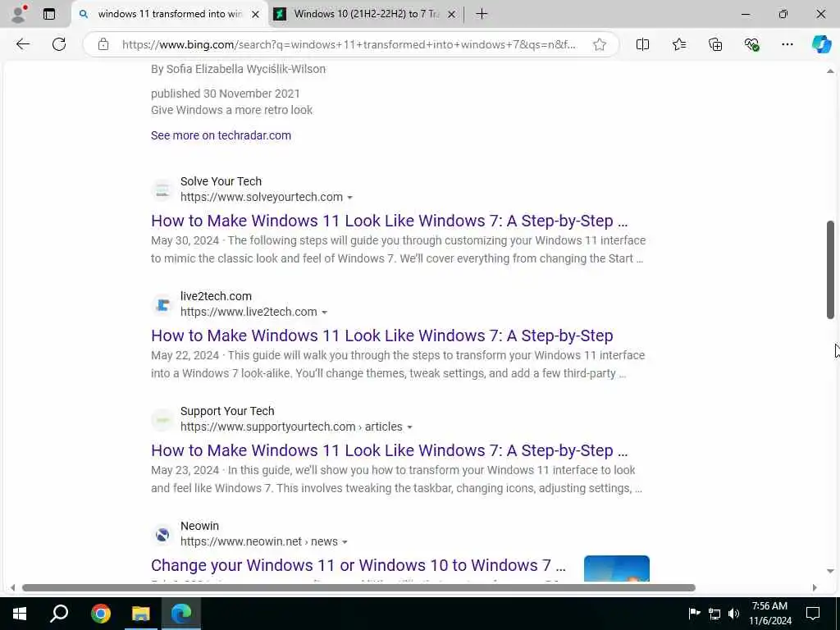Open the Windows Start menu
840x630 pixels.
(x=20, y=614)
